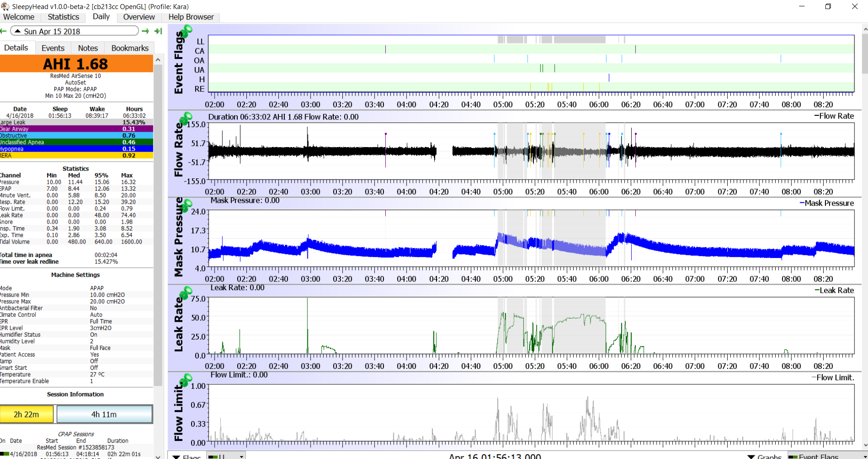Open the Overview tab
Viewport: 868px width, 459px height.
click(139, 17)
